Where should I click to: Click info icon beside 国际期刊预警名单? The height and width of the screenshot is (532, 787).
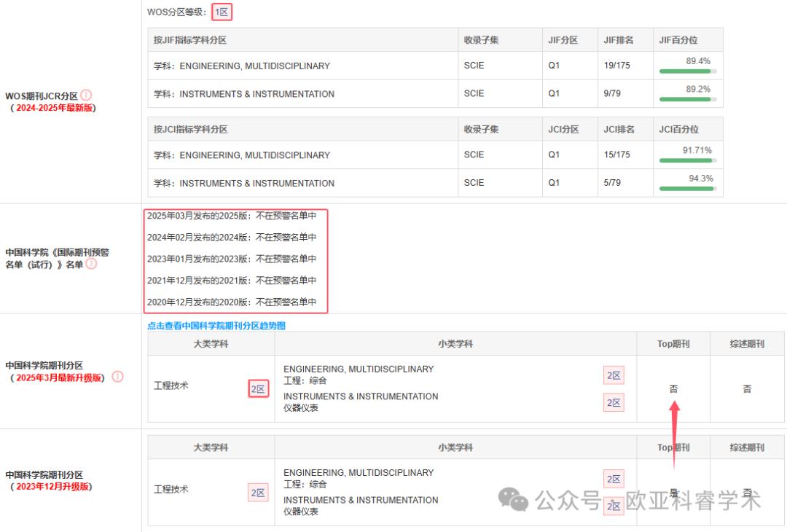tap(91, 264)
